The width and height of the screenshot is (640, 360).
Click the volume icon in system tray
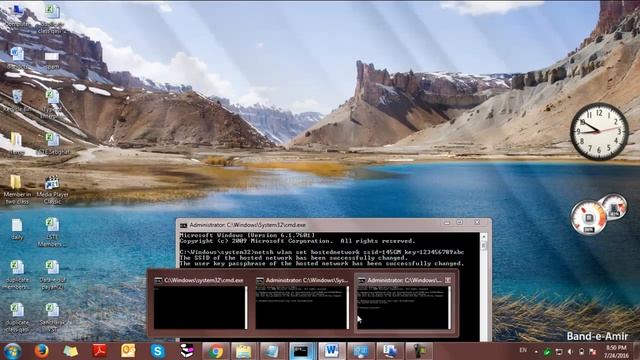[570, 351]
